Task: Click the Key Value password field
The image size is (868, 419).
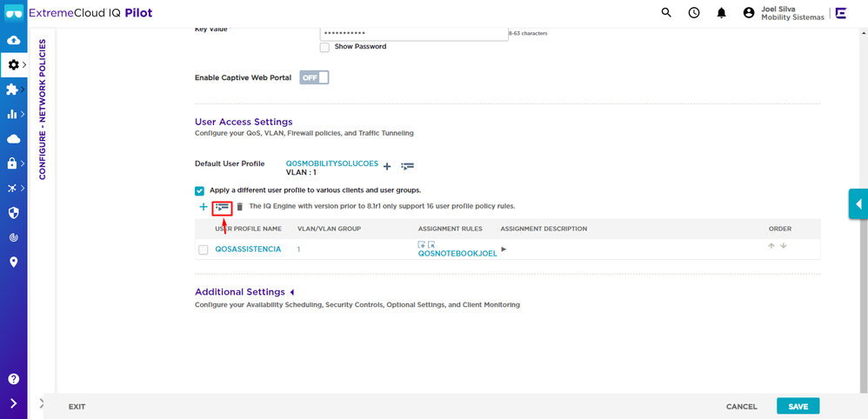Action: (x=413, y=33)
